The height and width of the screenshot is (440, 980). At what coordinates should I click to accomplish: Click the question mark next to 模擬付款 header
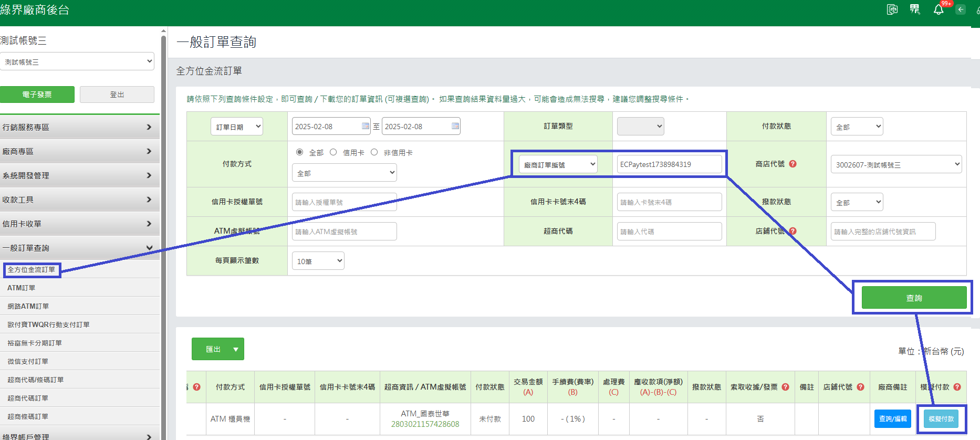pyautogui.click(x=957, y=387)
